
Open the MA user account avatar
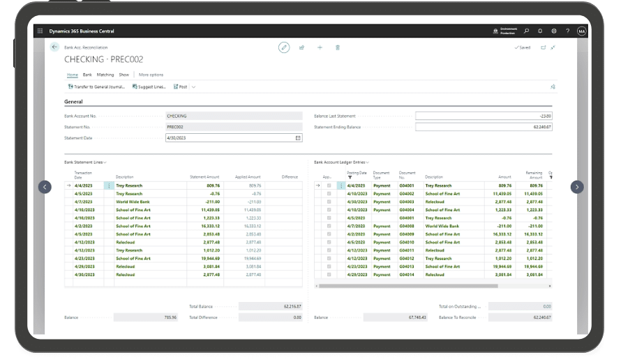tap(581, 31)
